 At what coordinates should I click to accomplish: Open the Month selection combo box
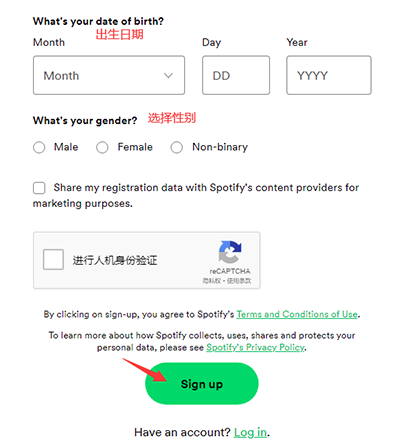click(109, 75)
